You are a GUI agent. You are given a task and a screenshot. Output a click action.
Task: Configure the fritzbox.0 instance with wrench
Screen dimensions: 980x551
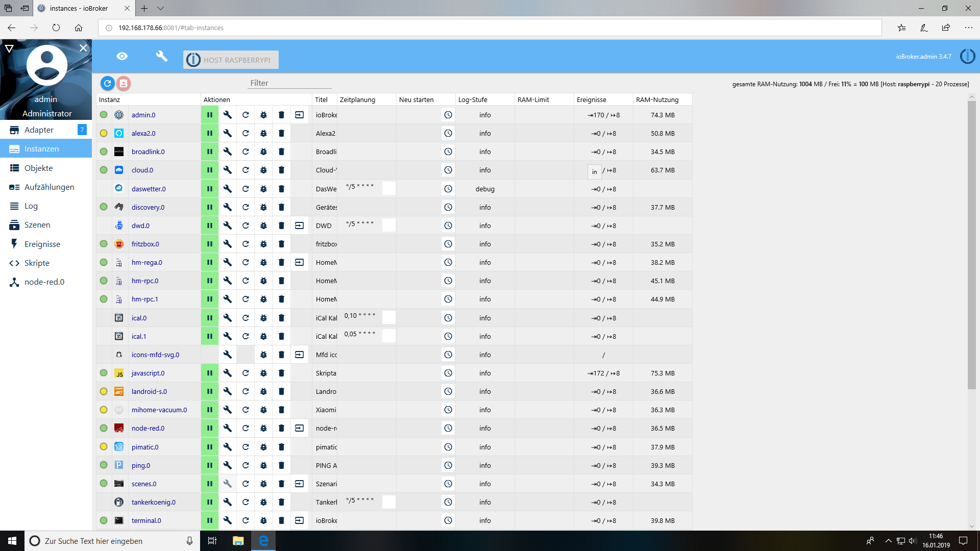click(x=228, y=244)
